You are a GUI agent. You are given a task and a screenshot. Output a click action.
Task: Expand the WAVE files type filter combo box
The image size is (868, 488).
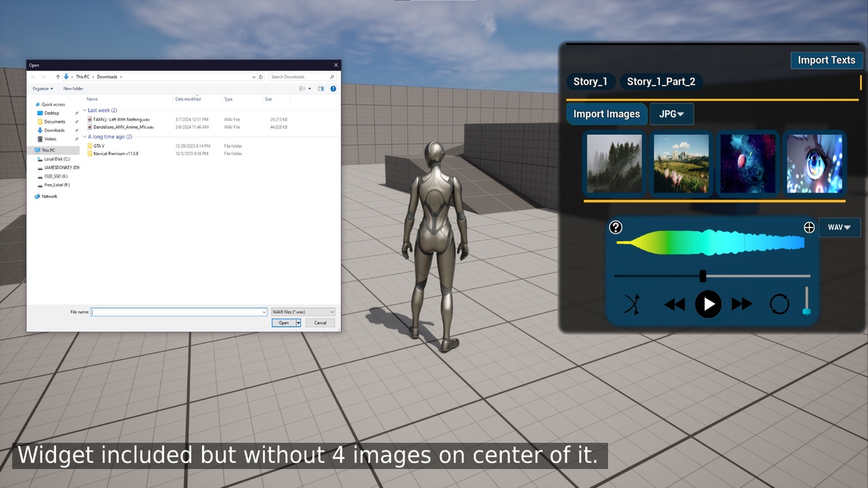pos(303,312)
